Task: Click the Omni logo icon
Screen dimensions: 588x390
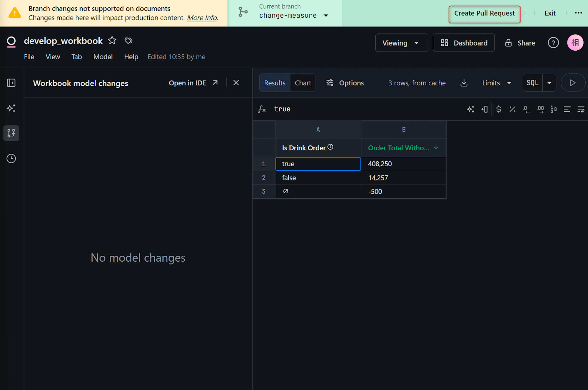Action: pos(11,42)
